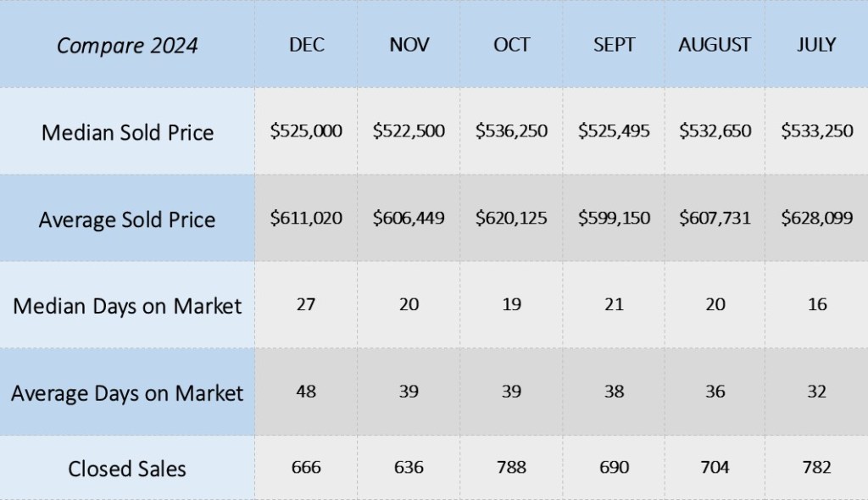Click the $599,150 September average price cell
This screenshot has width=868, height=500.
[614, 219]
